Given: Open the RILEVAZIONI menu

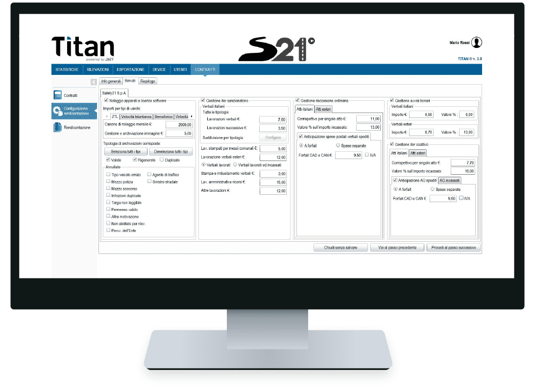Looking at the screenshot, I should tap(97, 69).
